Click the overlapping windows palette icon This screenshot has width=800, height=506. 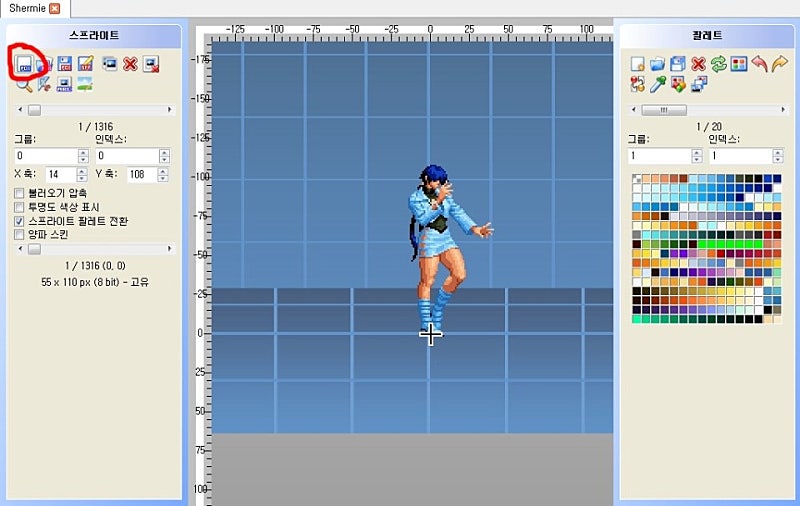(x=699, y=84)
